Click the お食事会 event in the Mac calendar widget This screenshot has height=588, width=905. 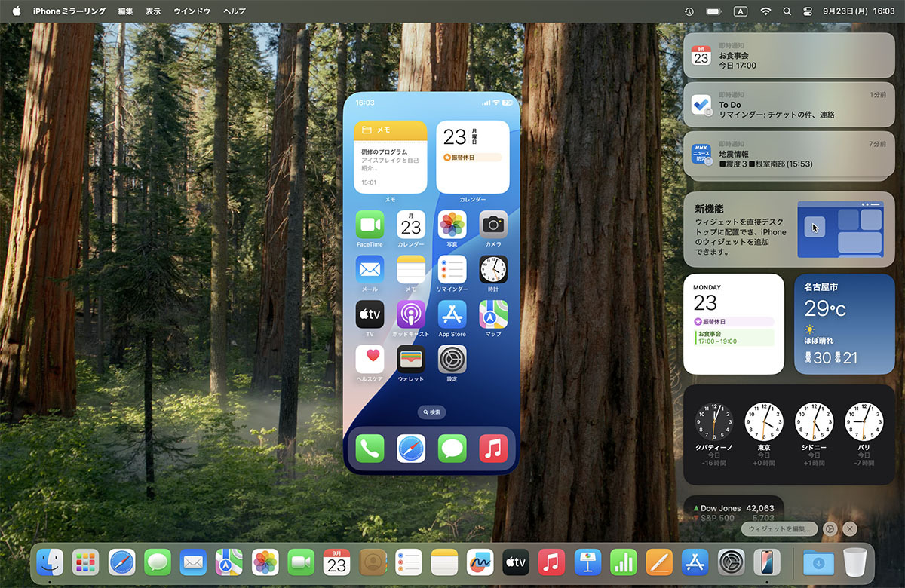coord(734,337)
